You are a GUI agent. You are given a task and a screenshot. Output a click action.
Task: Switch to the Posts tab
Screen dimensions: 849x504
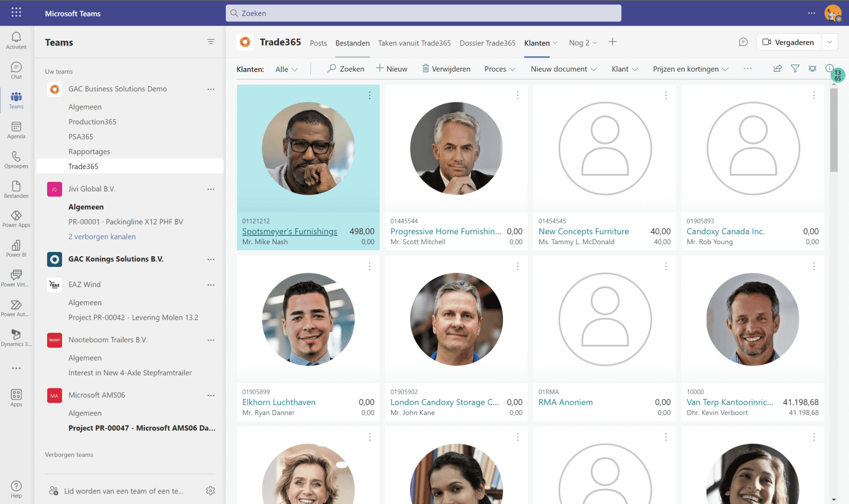click(318, 43)
